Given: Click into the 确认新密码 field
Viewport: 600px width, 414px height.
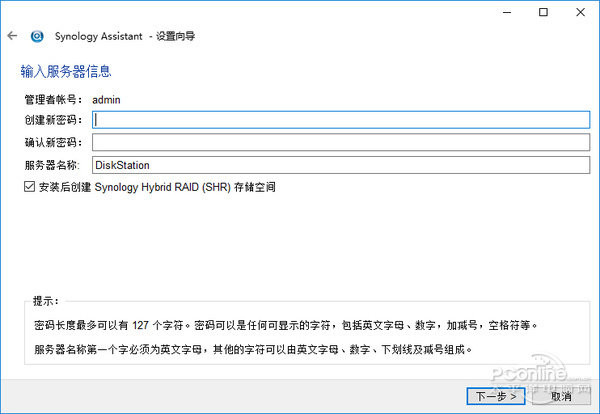Looking at the screenshot, I should 341,142.
